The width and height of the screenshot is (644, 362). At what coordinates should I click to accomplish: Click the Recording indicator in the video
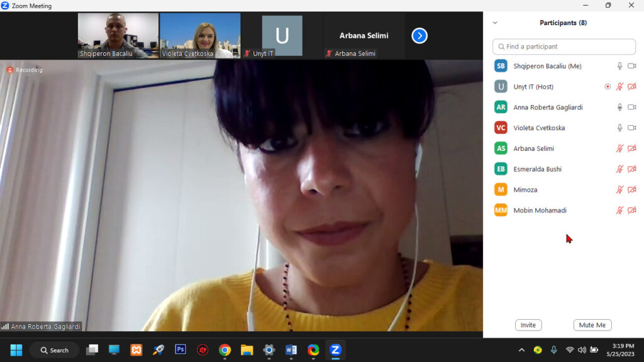pos(25,70)
